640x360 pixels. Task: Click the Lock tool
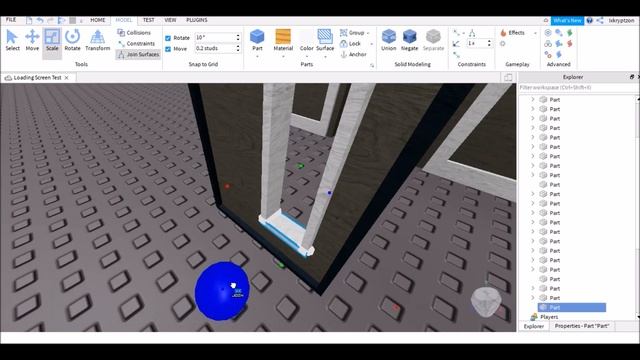pos(351,43)
